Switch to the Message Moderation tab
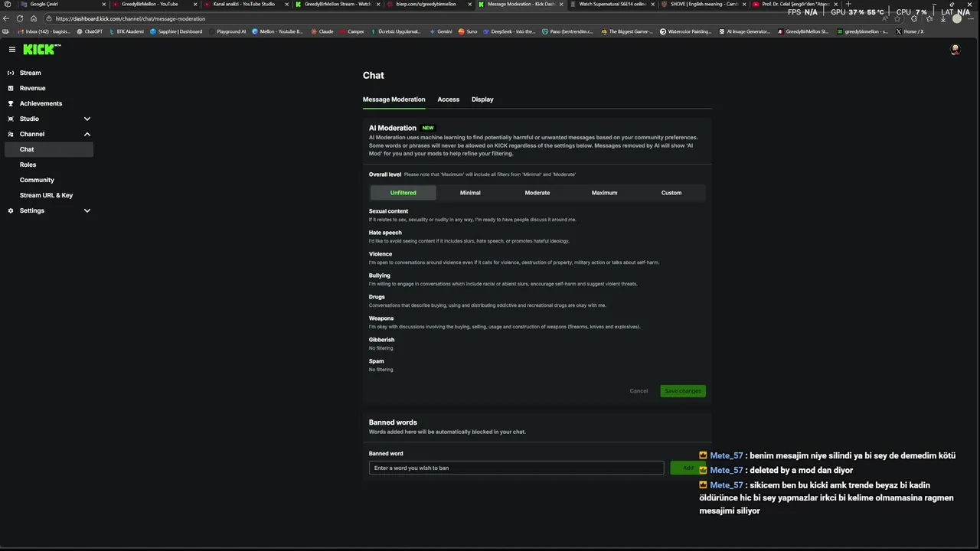The width and height of the screenshot is (980, 551). coord(394,99)
